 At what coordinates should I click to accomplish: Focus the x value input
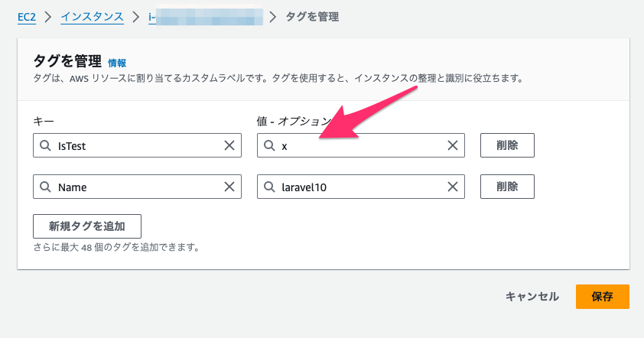(x=361, y=145)
